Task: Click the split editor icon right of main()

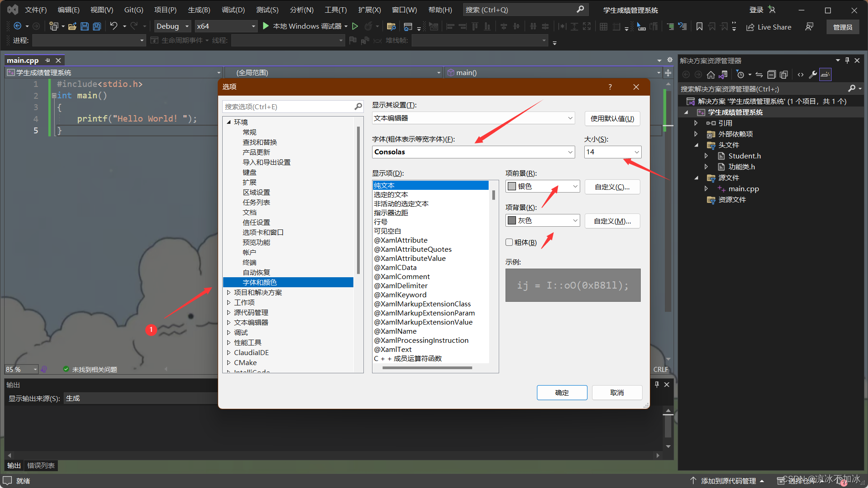Action: [668, 73]
